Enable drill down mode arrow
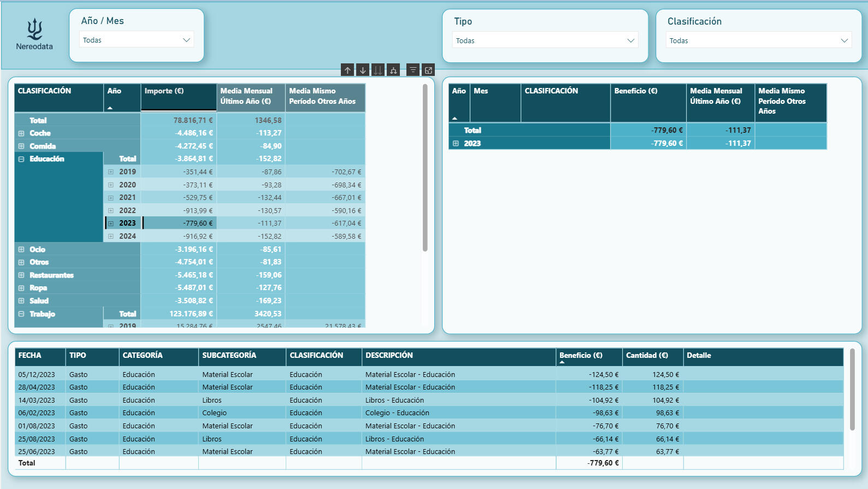This screenshot has height=489, width=868. [363, 70]
